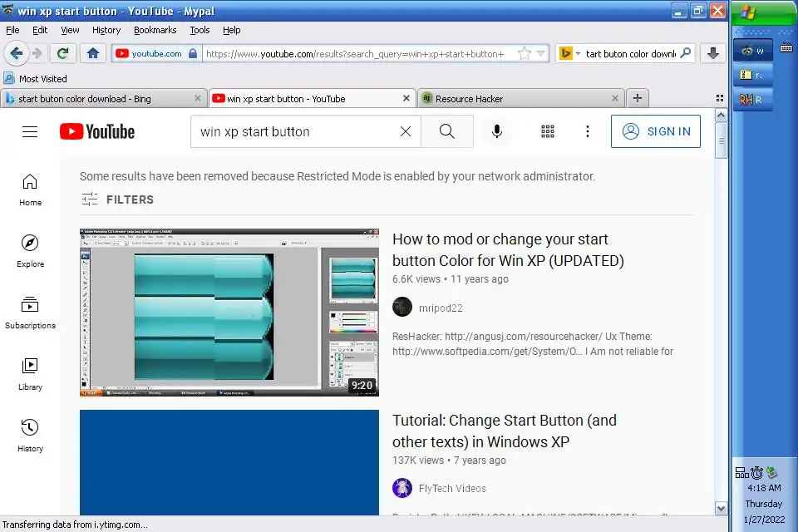Image resolution: width=798 pixels, height=532 pixels.
Task: Open the mripod22 channel avatar
Action: pos(402,307)
